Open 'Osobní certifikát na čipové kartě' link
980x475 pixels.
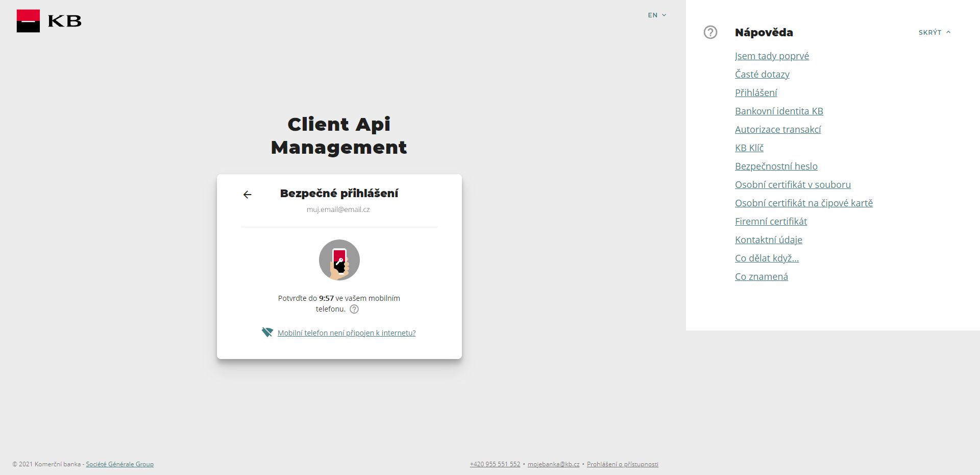[804, 203]
